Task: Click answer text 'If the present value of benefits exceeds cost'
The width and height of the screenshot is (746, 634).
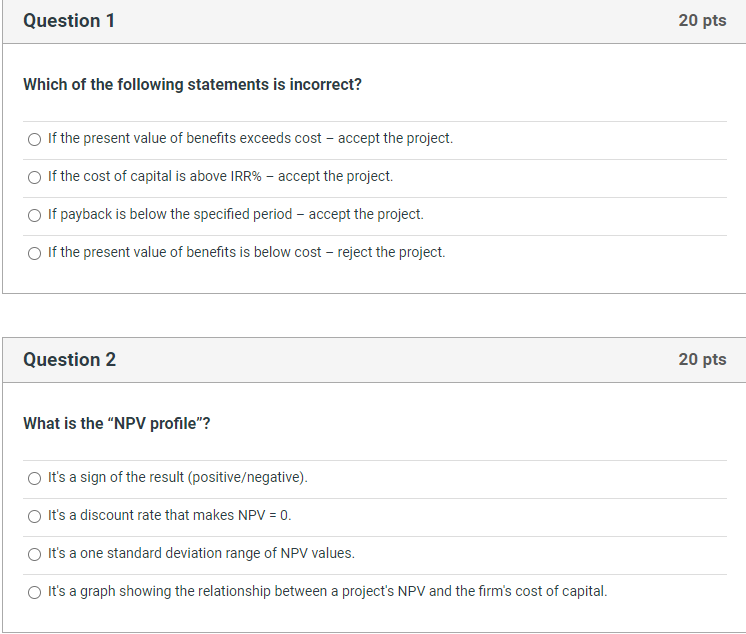Action: pyautogui.click(x=250, y=138)
